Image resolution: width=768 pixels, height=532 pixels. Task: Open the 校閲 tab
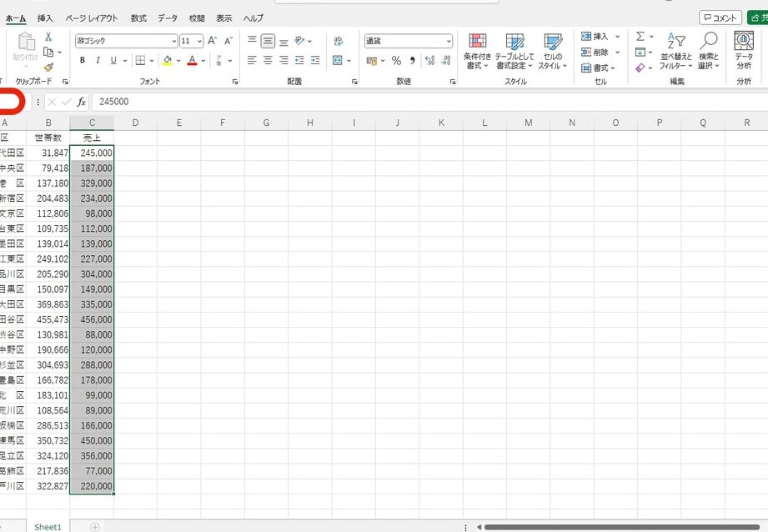[x=197, y=18]
